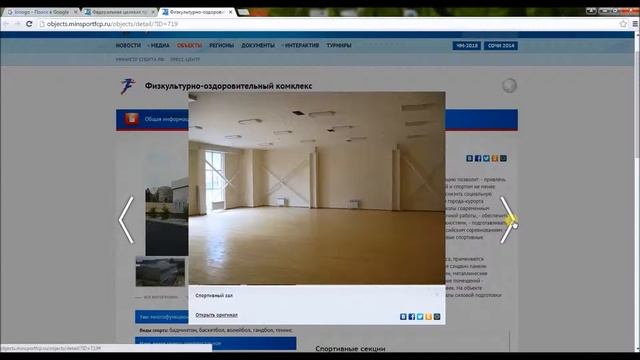Open the Chrome hamburger menu
The image size is (640, 360).
coord(635,24)
